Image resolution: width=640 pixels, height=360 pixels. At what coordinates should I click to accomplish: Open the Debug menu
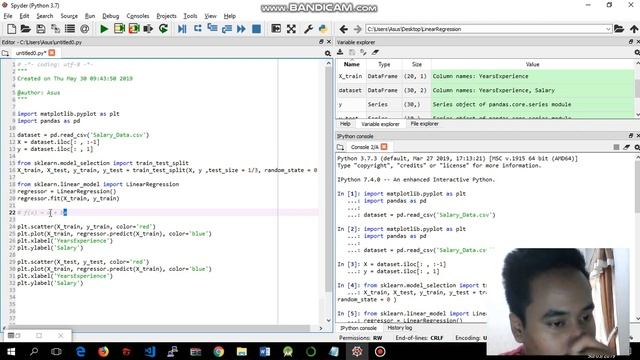pyautogui.click(x=111, y=16)
